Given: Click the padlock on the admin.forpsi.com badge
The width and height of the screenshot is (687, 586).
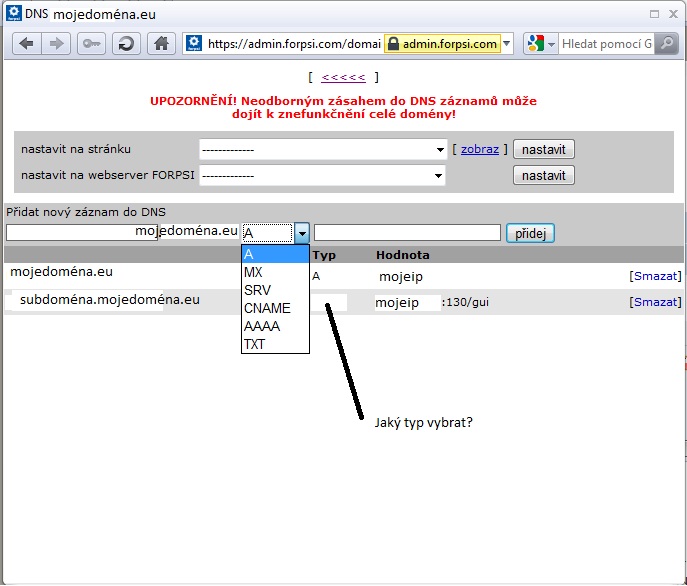Looking at the screenshot, I should click(x=393, y=44).
